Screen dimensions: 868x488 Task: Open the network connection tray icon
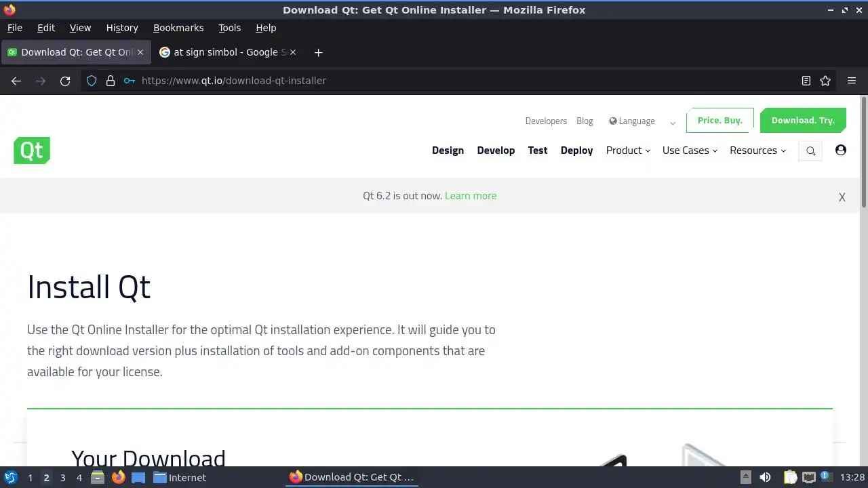tap(809, 477)
